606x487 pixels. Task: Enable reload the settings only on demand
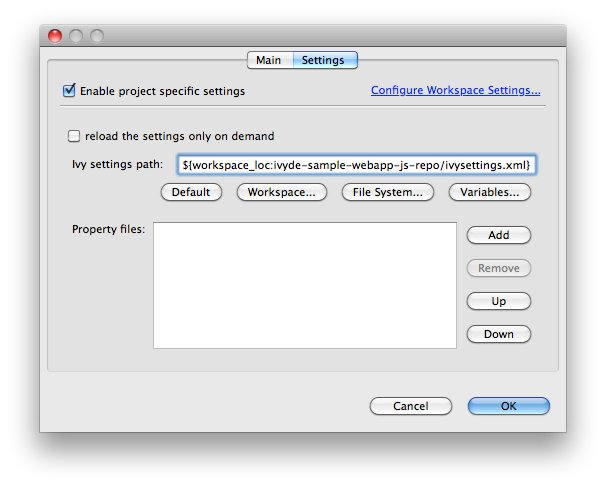[74, 136]
